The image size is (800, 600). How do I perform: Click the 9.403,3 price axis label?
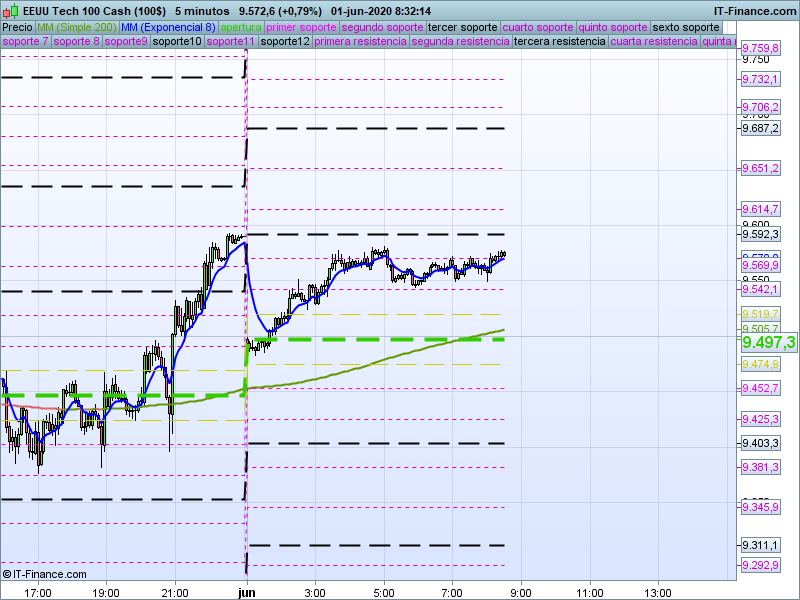pos(760,443)
